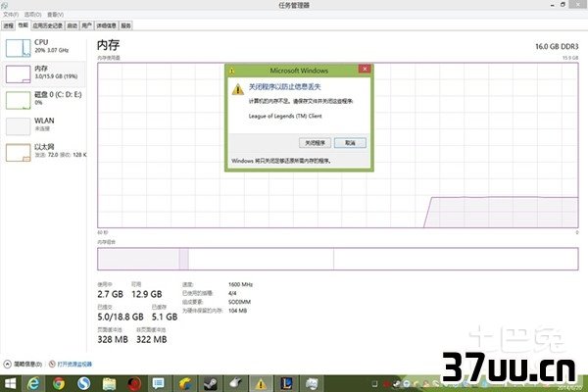
Task: Click League of Legends (TM) Client text
Action: 285,117
